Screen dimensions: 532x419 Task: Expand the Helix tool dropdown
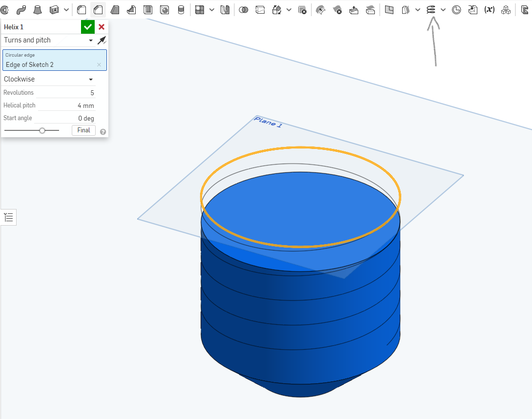point(443,10)
